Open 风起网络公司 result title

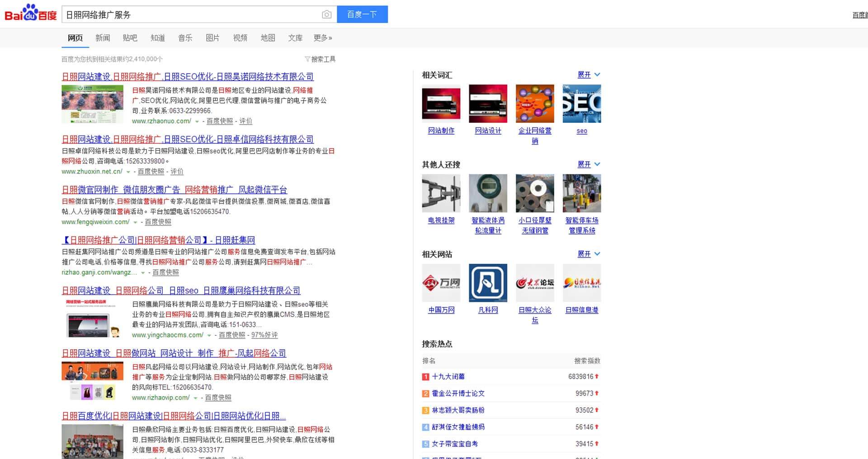174,353
